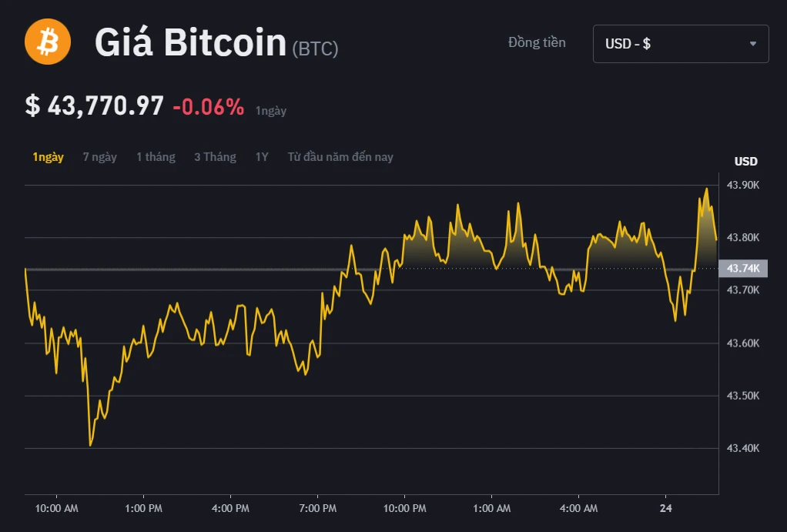
Task: Open the USD currency dropdown
Action: coord(680,43)
